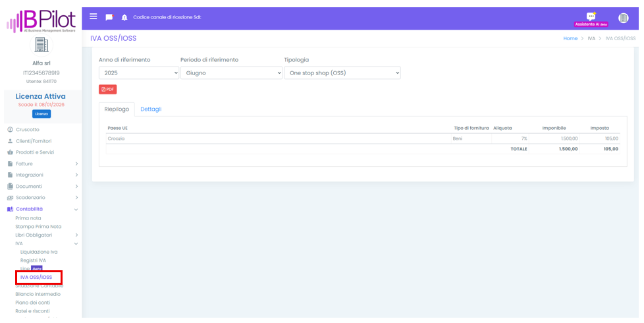This screenshot has width=644, height=323.
Task: Click the Lipe Beta menu item
Action: pyautogui.click(x=31, y=269)
